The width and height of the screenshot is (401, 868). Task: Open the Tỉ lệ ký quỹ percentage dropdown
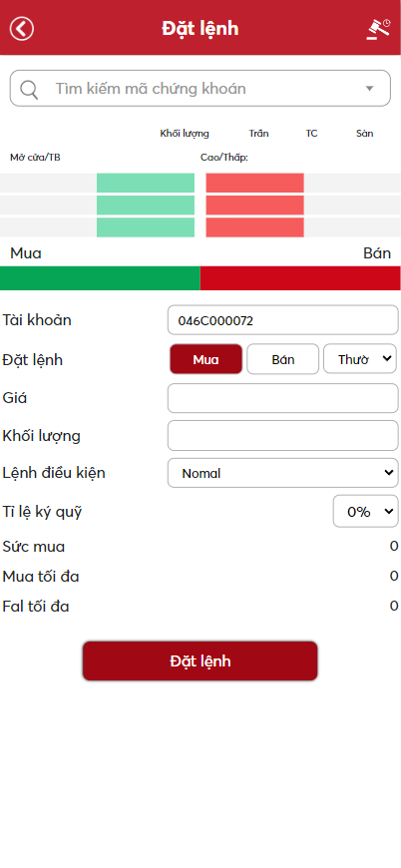[366, 512]
